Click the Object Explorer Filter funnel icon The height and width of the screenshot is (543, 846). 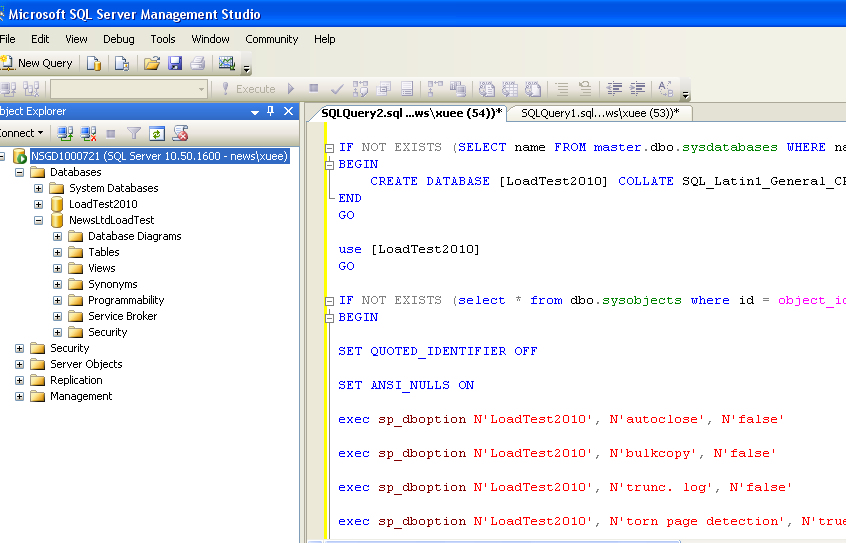click(x=134, y=133)
